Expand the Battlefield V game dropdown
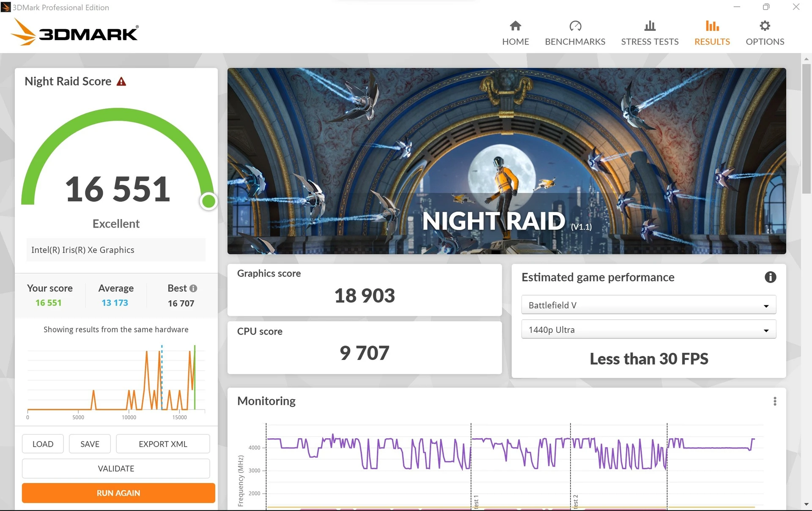Viewport: 812px width, 511px height. (648, 305)
